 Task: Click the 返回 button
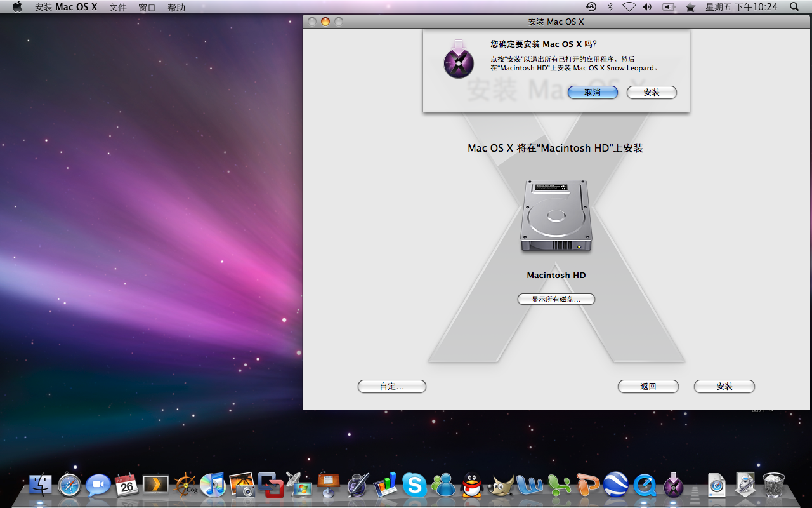click(648, 386)
